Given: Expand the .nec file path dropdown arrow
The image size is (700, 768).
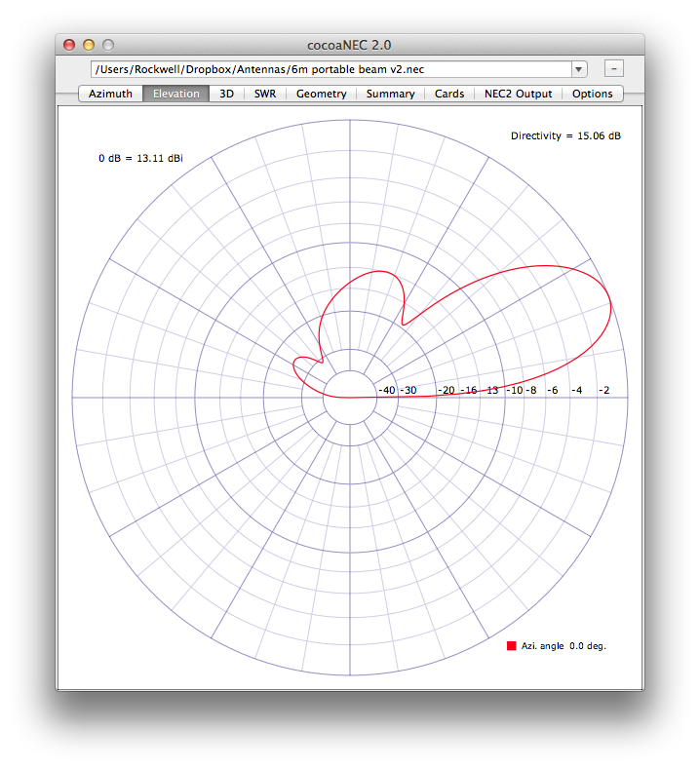Looking at the screenshot, I should pos(579,69).
